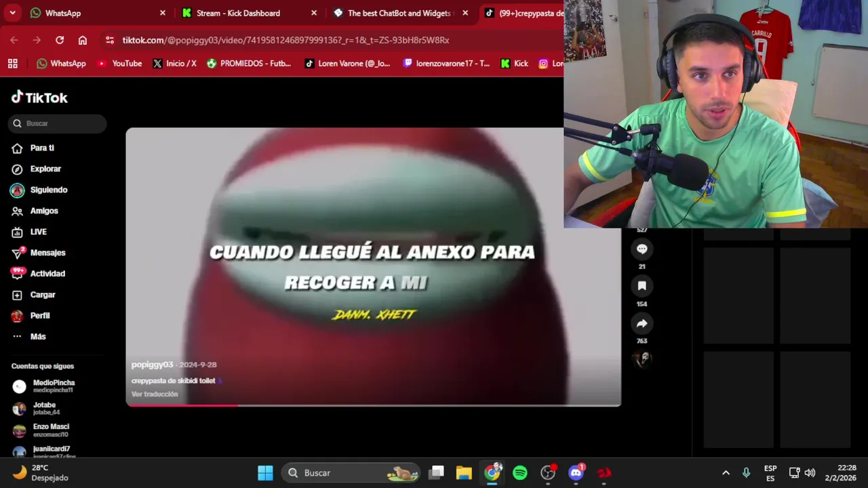
Task: Click the browser reload button
Action: pyautogui.click(x=60, y=40)
